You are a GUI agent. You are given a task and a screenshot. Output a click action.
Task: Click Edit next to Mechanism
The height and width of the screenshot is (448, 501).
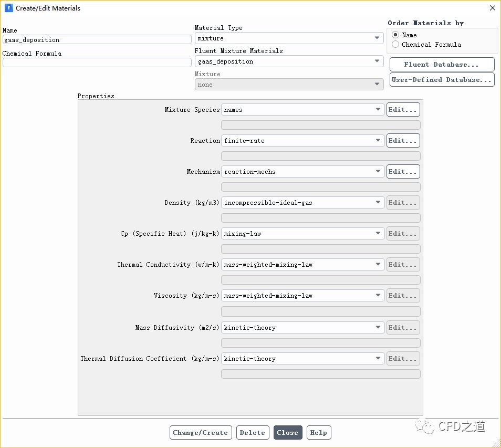tap(403, 172)
